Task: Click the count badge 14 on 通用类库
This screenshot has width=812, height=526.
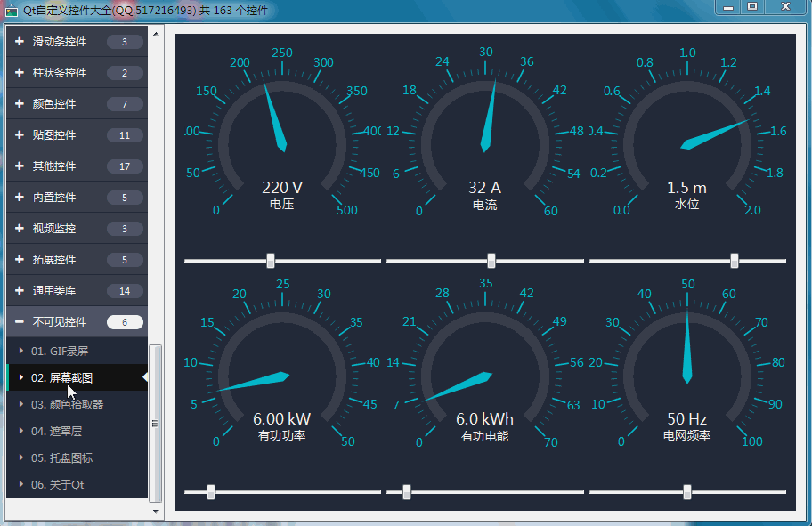Action: 125,291
